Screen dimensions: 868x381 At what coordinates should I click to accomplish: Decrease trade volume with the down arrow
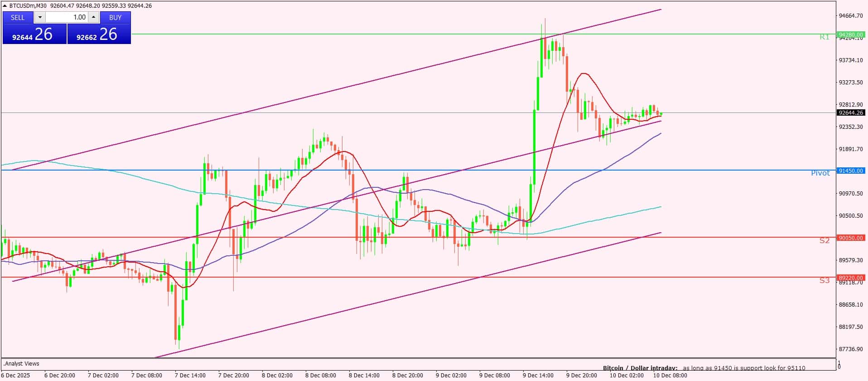tap(40, 17)
